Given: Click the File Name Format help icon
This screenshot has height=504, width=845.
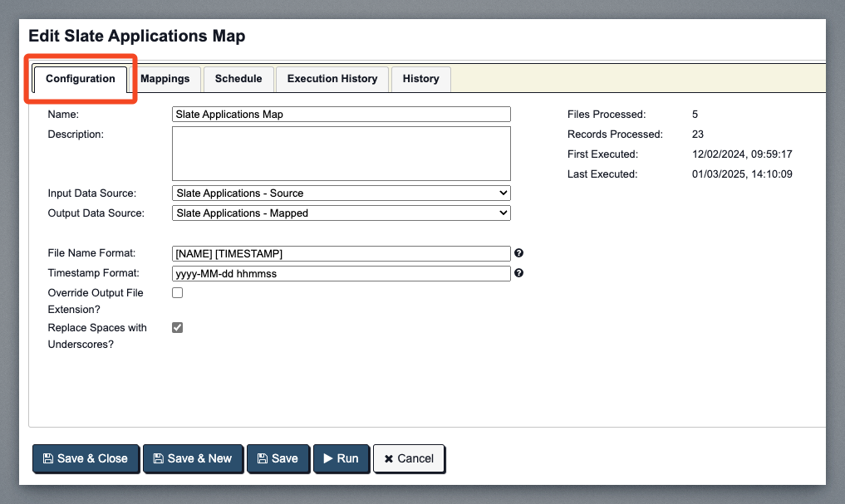Looking at the screenshot, I should (x=519, y=253).
